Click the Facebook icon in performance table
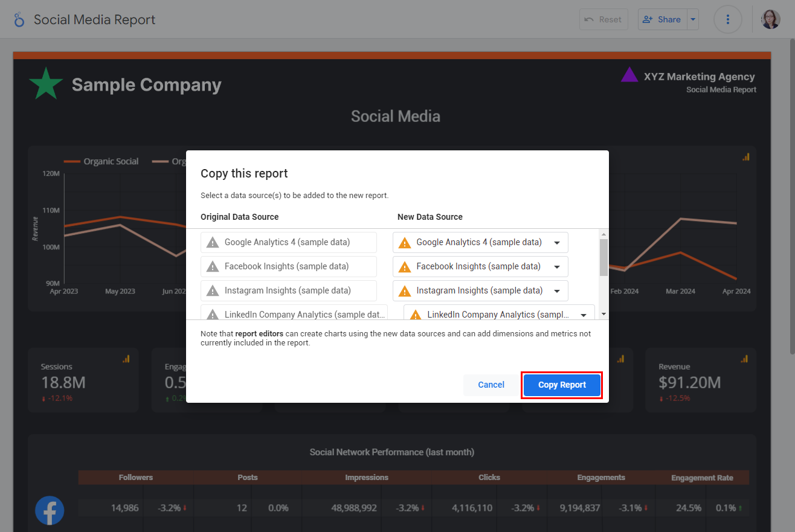This screenshot has height=532, width=795. pyautogui.click(x=50, y=510)
